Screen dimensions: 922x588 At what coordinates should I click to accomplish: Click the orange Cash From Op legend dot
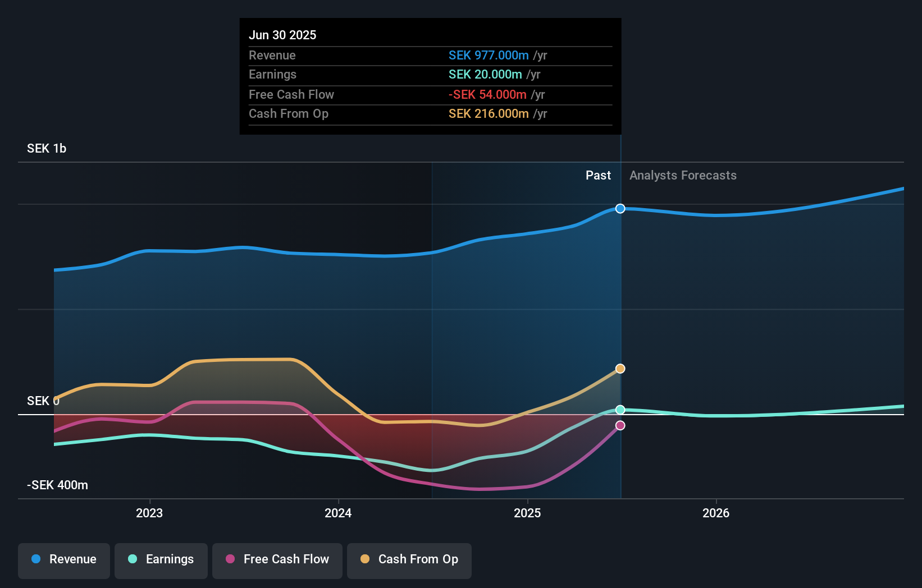pos(365,559)
